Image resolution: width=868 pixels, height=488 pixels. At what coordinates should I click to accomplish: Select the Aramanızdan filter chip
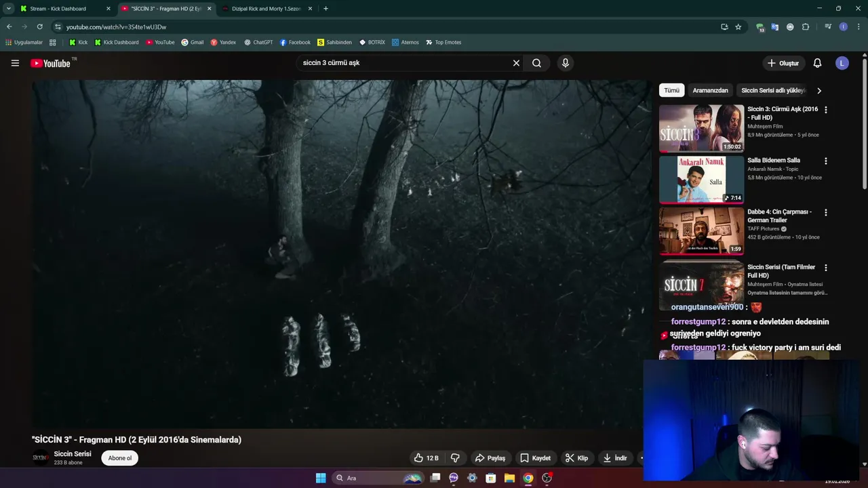(710, 90)
